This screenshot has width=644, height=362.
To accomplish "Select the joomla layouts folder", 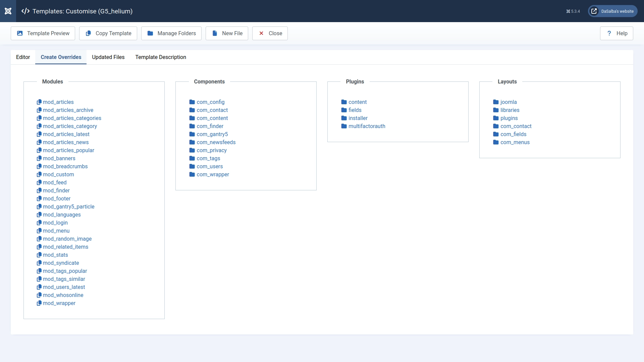I will (x=508, y=102).
